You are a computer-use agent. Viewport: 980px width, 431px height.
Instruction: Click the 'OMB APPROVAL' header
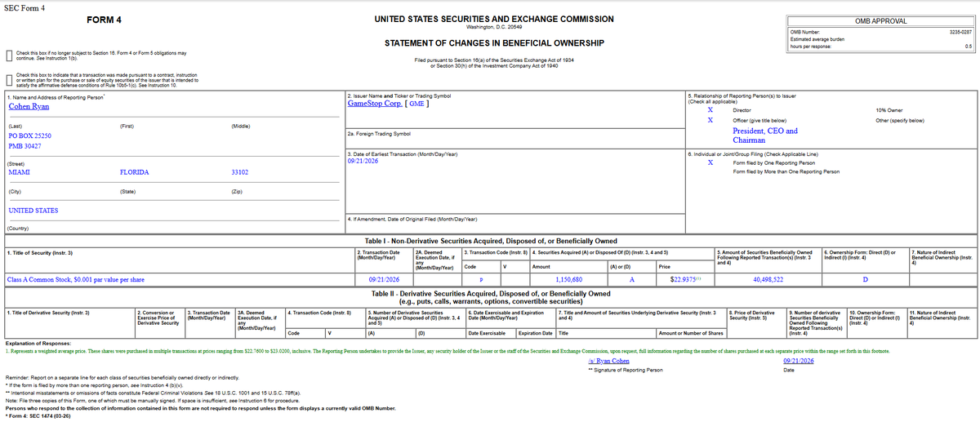880,20
